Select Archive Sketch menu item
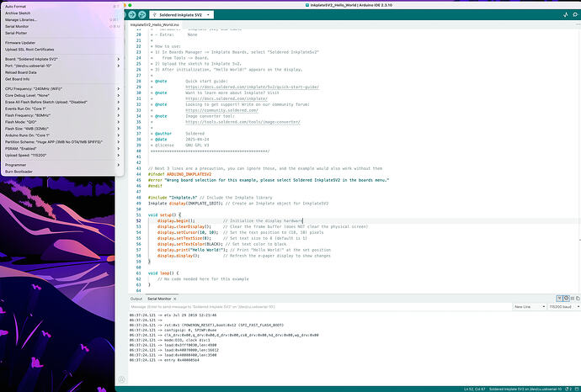This screenshot has height=392, width=581. pyautogui.click(x=62, y=13)
